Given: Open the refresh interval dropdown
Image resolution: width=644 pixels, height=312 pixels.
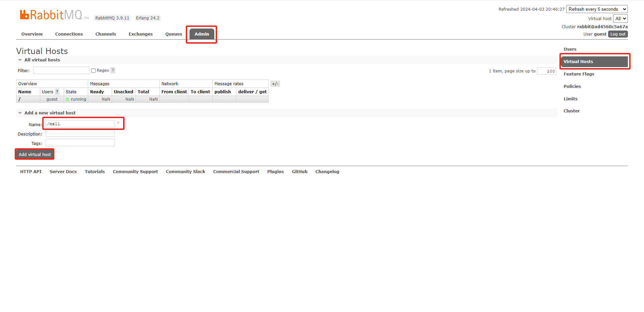Looking at the screenshot, I should click(x=597, y=9).
